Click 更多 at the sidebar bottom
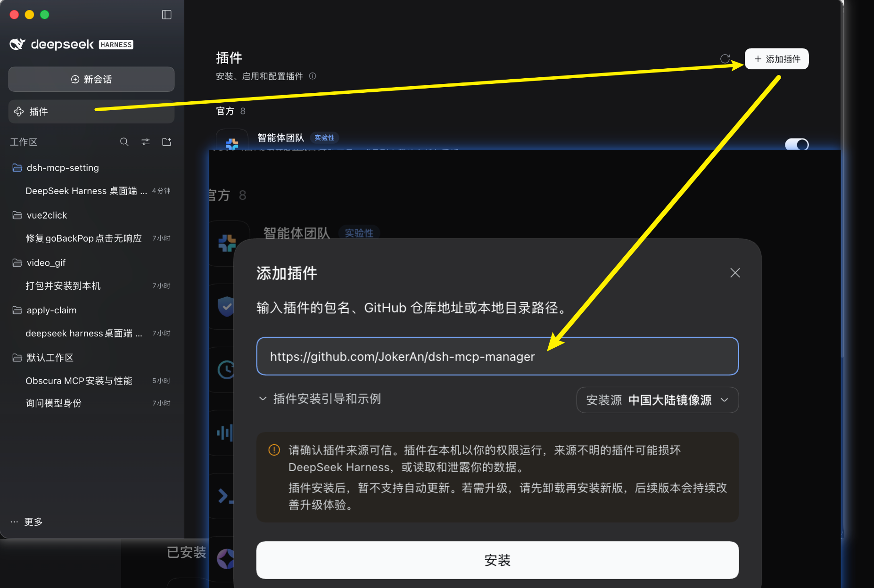Image resolution: width=874 pixels, height=588 pixels. (x=27, y=522)
